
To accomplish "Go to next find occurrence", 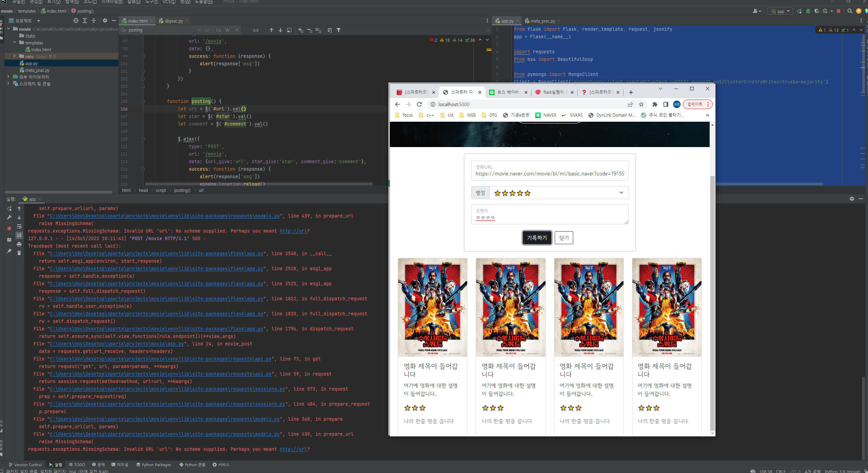I will point(280,30).
